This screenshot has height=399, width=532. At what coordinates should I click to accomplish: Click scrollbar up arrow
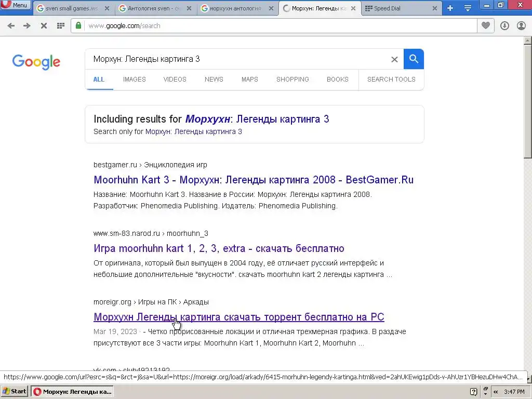click(528, 41)
